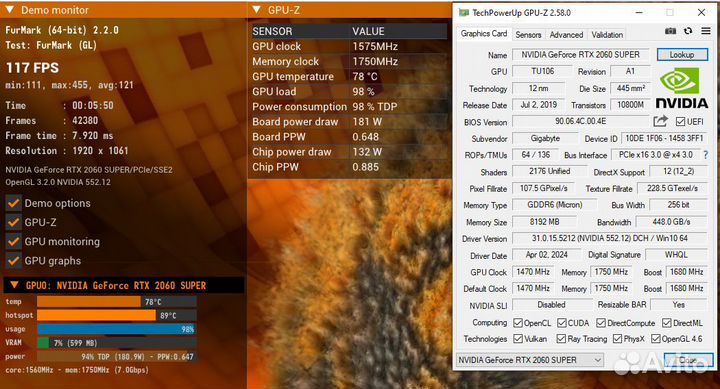
Task: Click the orange temp bar at 78°C
Action: [x=89, y=302]
